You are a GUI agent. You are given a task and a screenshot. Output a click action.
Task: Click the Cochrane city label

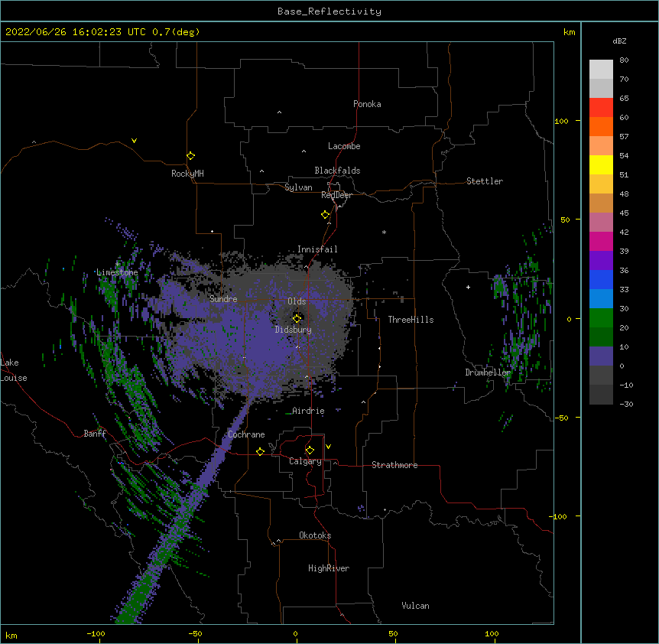(x=246, y=434)
